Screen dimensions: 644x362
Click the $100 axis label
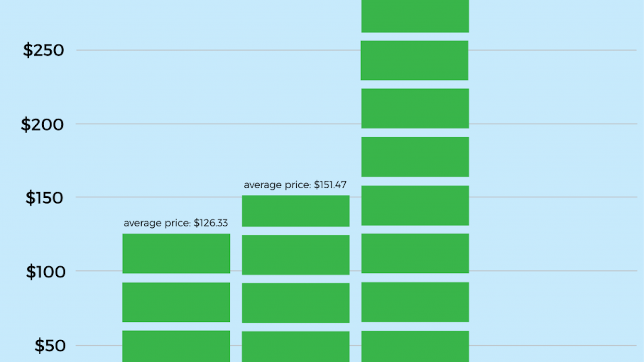tap(46, 271)
